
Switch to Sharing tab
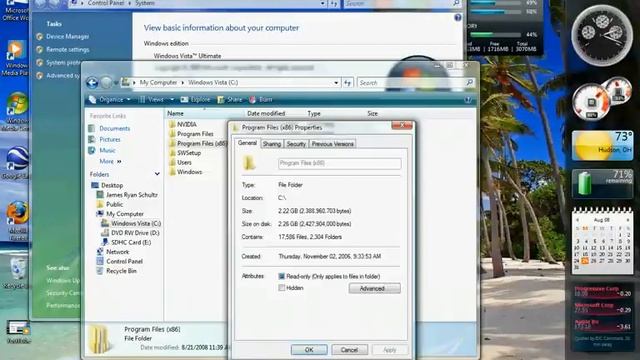point(271,144)
